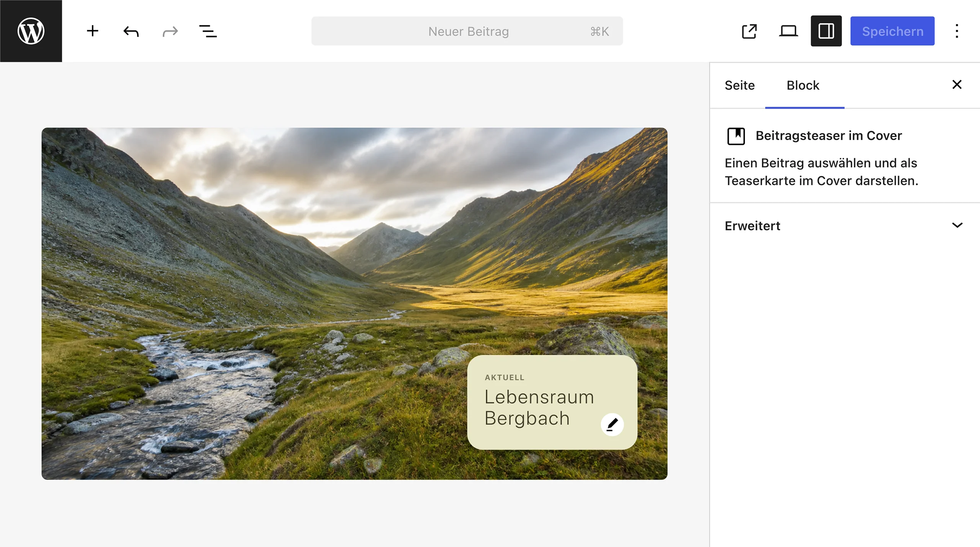Open the WordPress logo menu

click(31, 31)
